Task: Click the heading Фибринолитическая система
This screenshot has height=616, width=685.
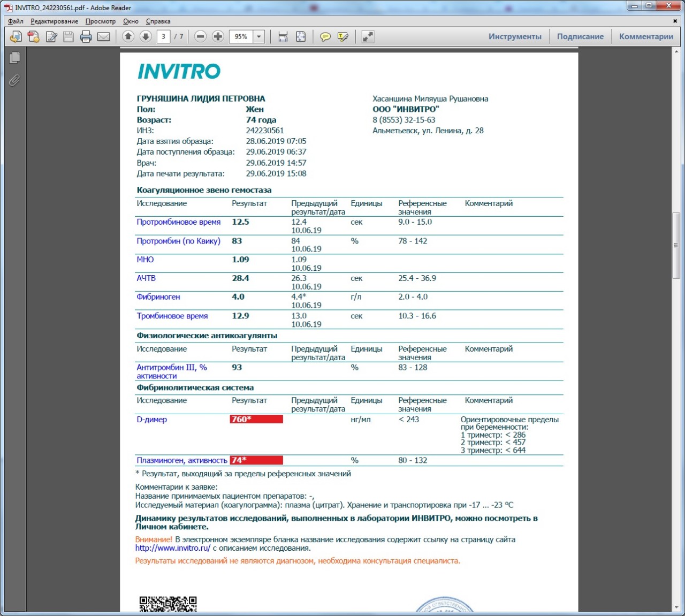Action: (195, 387)
